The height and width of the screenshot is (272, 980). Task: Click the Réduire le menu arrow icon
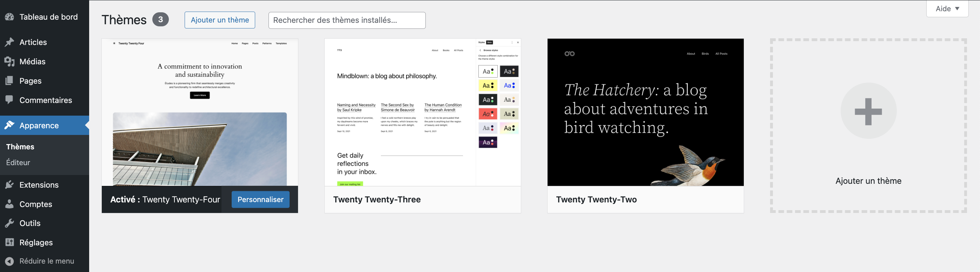coord(9,261)
